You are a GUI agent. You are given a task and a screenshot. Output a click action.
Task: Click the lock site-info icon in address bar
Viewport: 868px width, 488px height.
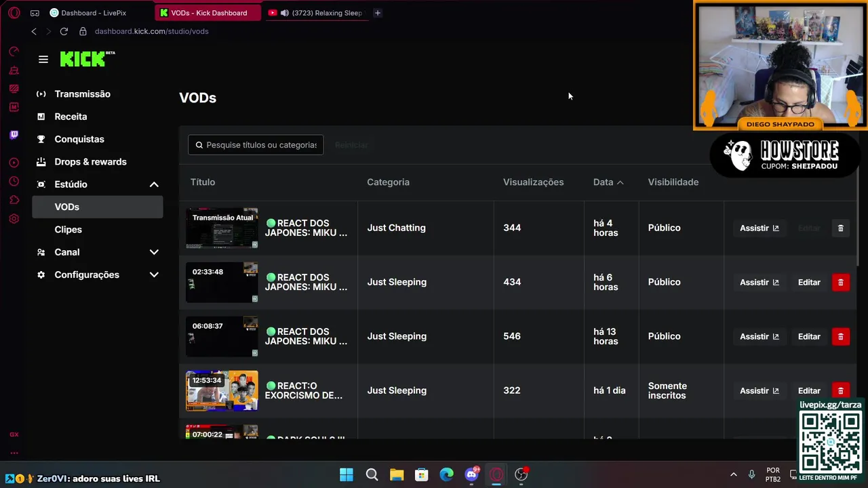(83, 31)
